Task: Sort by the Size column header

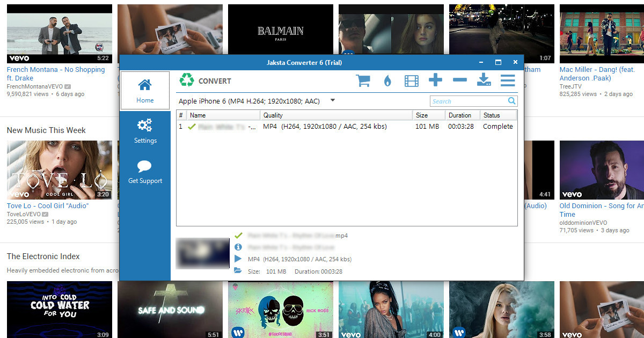Action: pyautogui.click(x=429, y=115)
